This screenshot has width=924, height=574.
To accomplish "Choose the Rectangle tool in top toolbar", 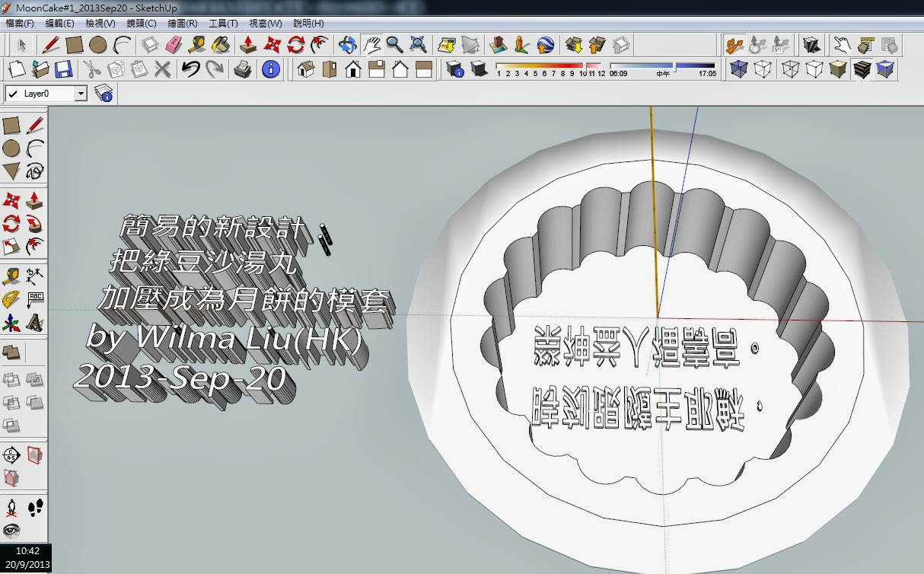I will pyautogui.click(x=74, y=45).
